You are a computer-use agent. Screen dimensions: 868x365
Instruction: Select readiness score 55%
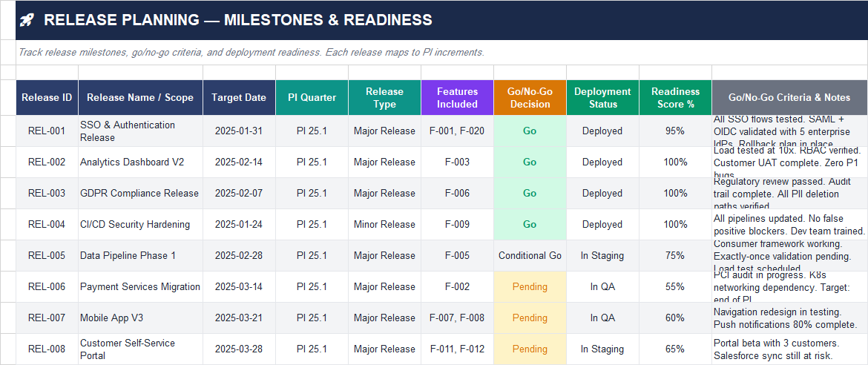point(675,287)
